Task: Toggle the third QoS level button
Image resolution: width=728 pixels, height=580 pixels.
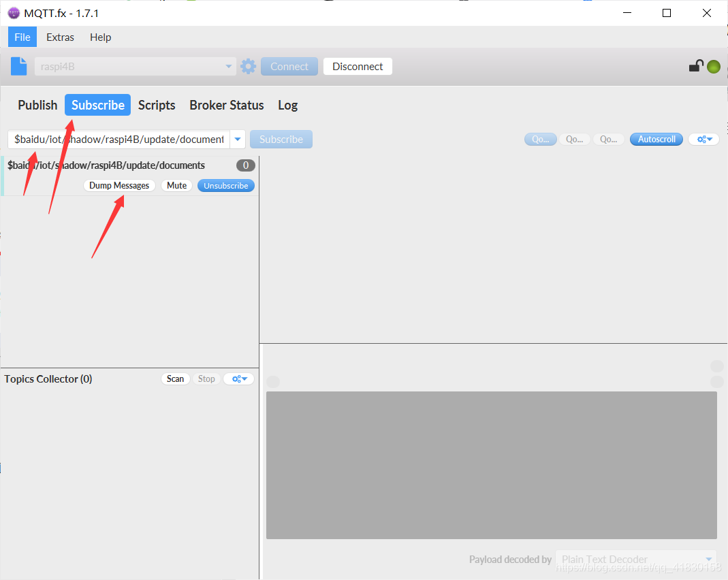Action: pyautogui.click(x=609, y=139)
